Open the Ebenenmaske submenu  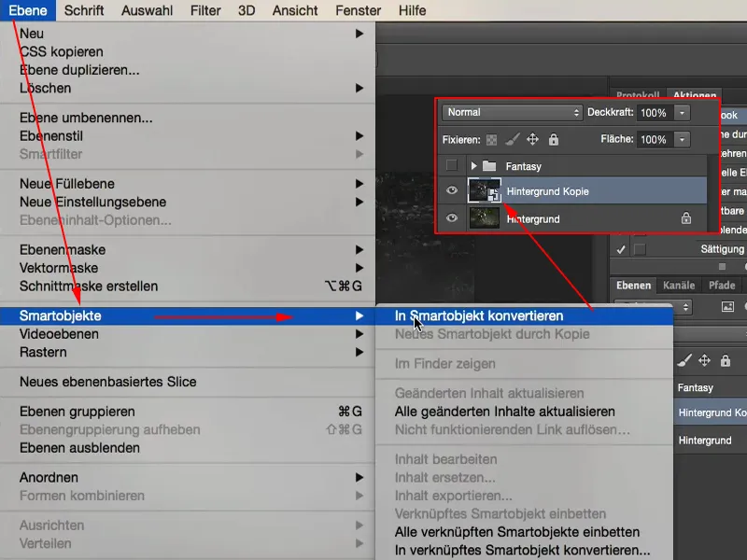(x=188, y=249)
